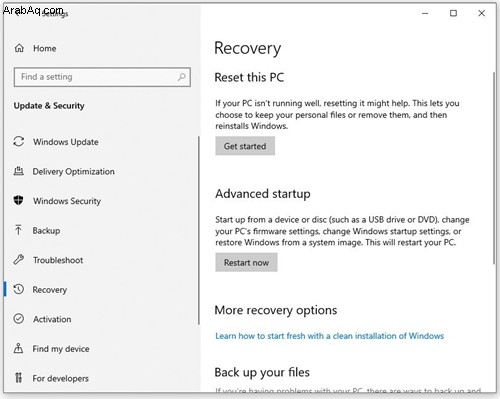This screenshot has width=500, height=399.
Task: Click the sidebar vertical scrollbar
Action: (199, 230)
